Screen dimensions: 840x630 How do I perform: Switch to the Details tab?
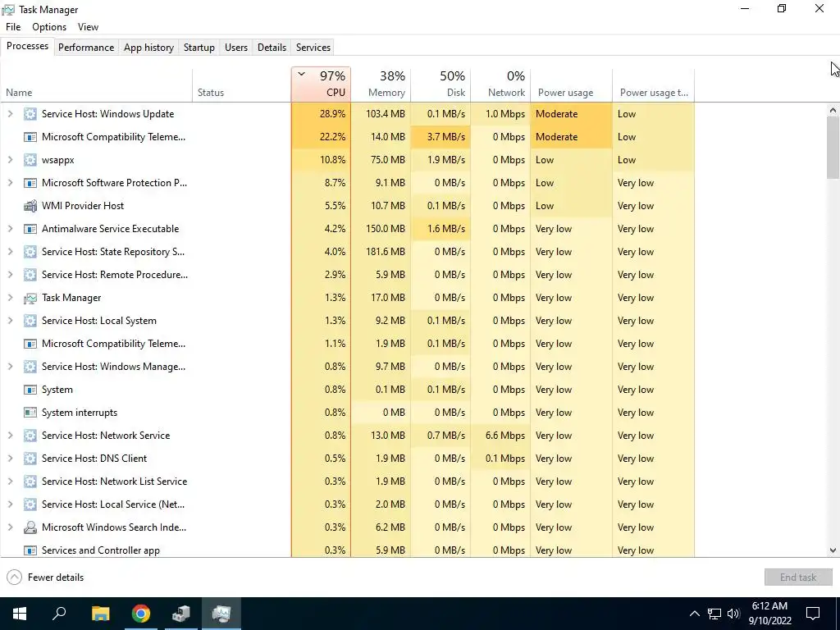click(x=272, y=47)
